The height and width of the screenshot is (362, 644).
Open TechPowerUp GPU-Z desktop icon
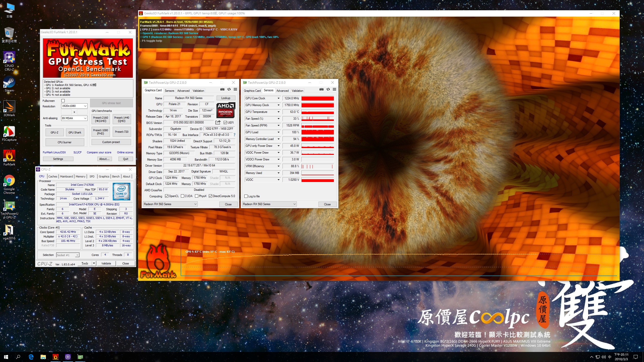point(9,209)
